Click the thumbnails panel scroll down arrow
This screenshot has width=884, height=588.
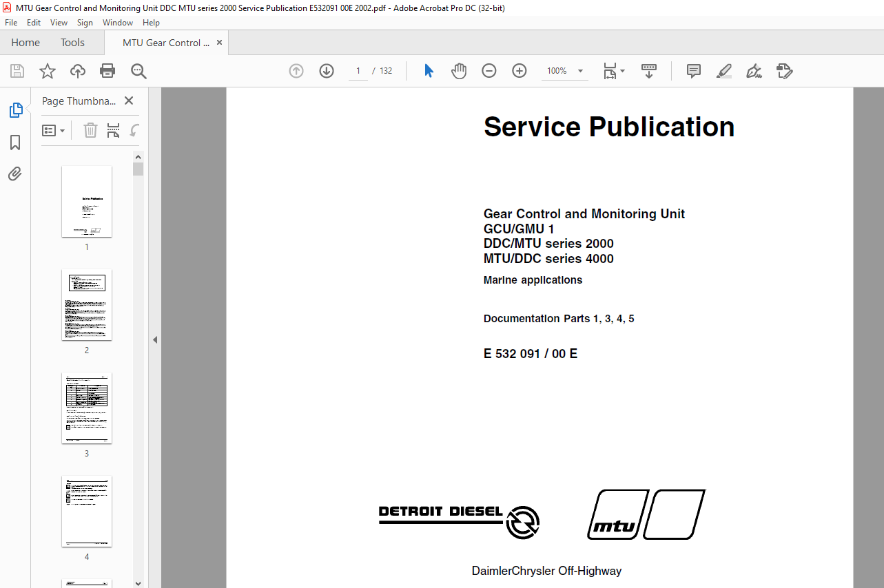138,583
